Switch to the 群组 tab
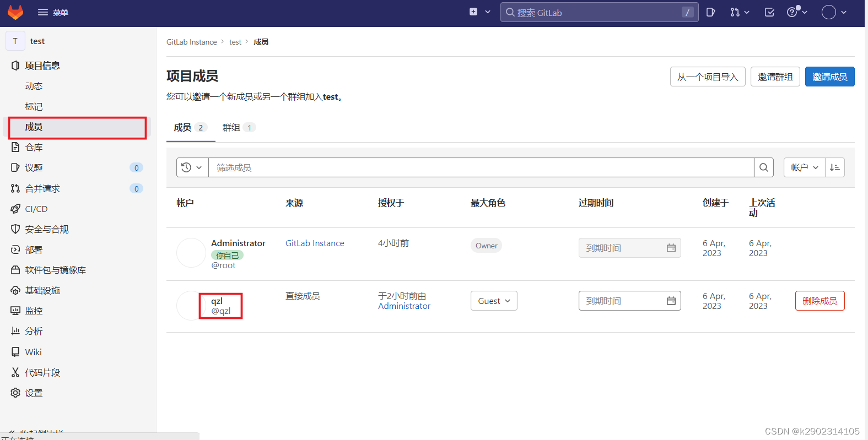 point(239,128)
